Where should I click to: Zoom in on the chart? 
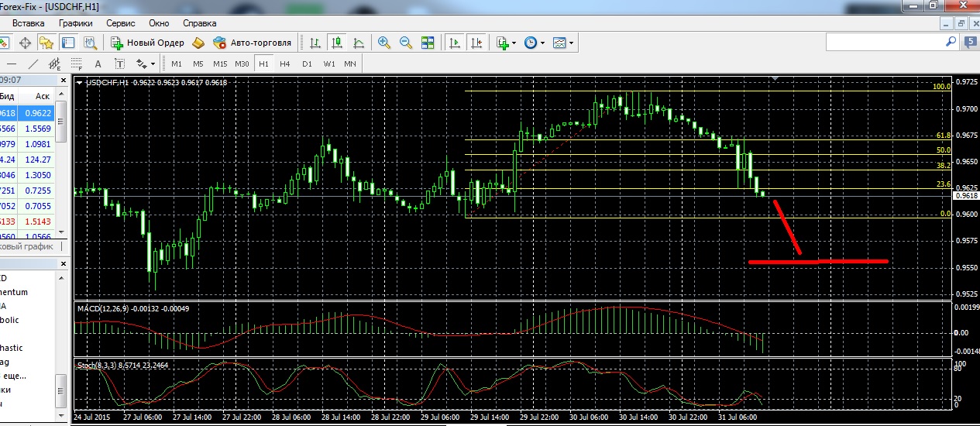384,43
